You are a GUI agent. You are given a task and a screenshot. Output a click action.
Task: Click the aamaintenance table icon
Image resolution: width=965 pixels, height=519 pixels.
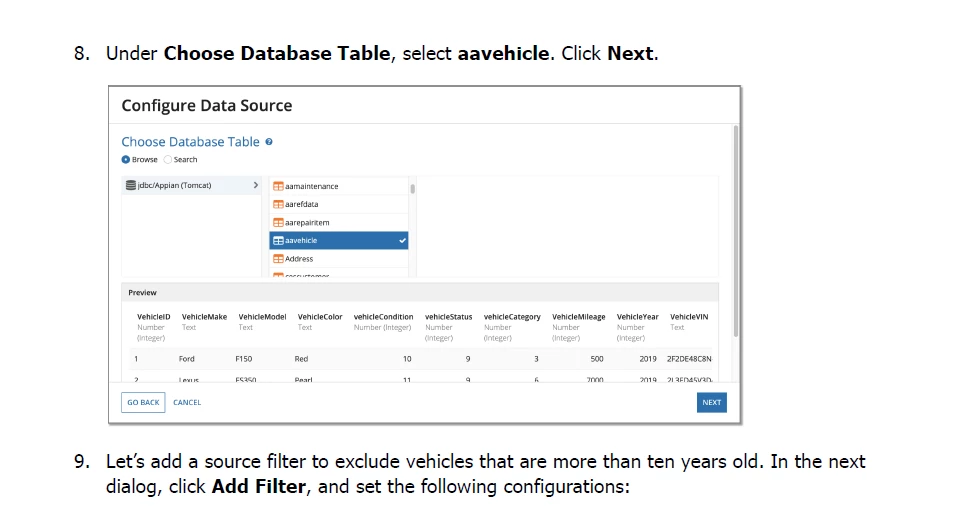coord(278,186)
